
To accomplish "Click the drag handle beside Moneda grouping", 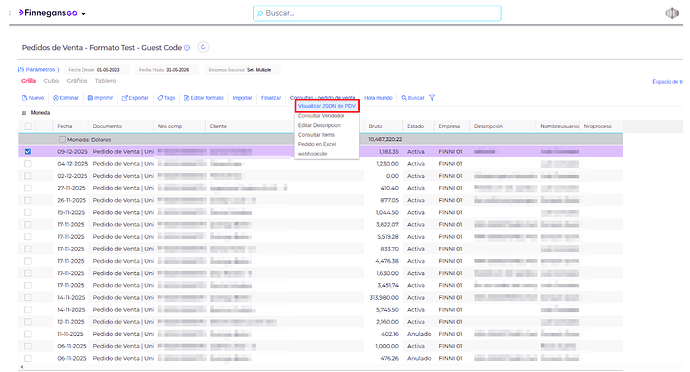I will tap(24, 113).
